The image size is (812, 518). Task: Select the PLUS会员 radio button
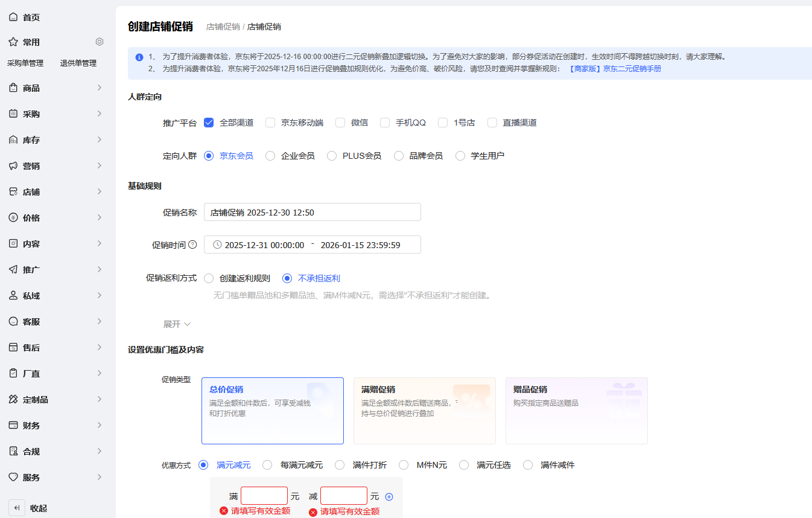coord(332,156)
